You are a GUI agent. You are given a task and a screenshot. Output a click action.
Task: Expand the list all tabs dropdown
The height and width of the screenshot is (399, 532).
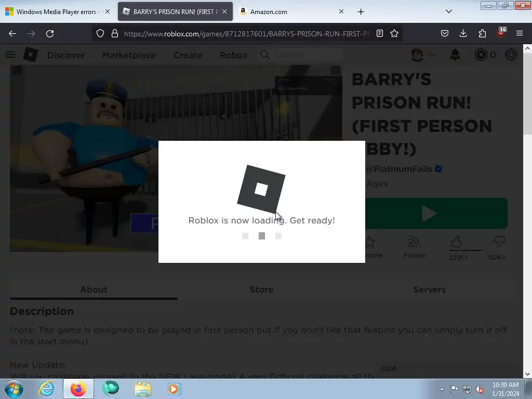448,11
